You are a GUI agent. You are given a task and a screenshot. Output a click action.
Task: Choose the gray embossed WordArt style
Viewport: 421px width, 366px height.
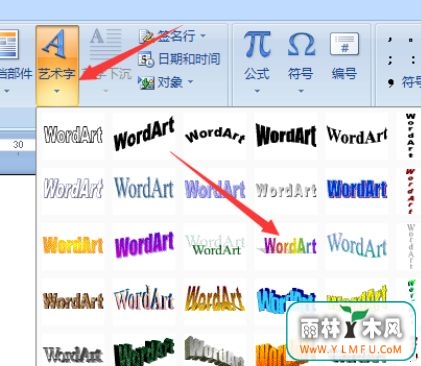pyautogui.click(x=286, y=190)
